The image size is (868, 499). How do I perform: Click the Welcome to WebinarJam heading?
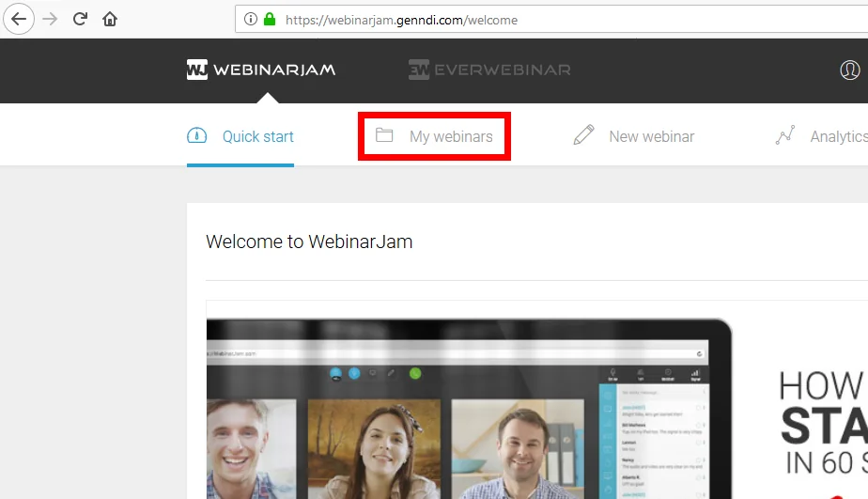[x=309, y=242]
